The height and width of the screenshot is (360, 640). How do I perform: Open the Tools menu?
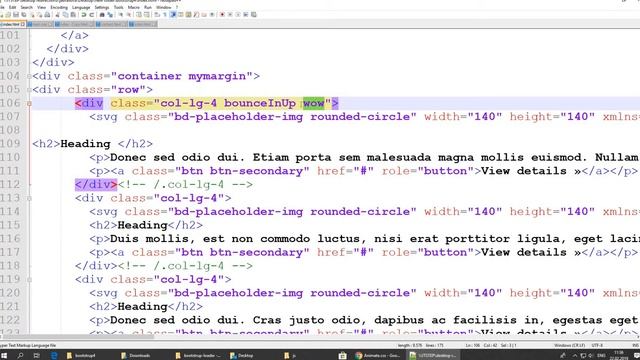click(x=118, y=7)
